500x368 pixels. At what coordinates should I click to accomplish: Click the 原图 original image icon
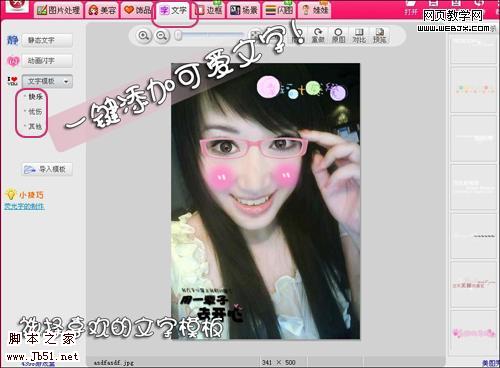point(338,35)
